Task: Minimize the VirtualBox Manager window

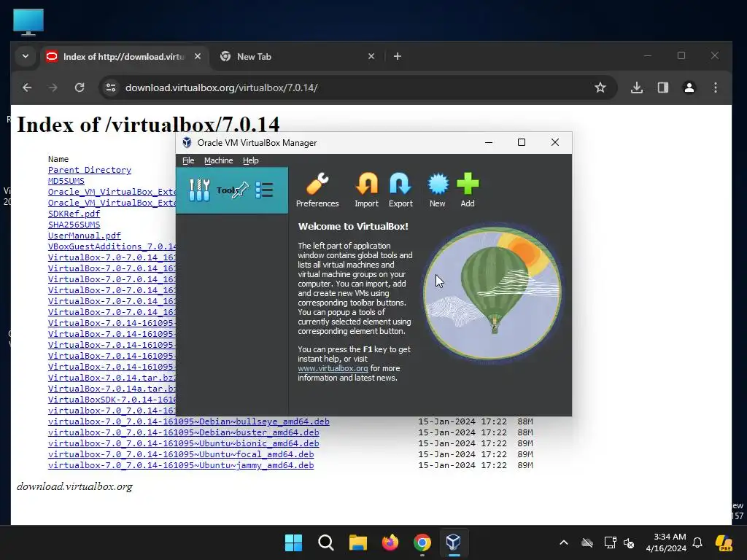Action: tap(488, 142)
